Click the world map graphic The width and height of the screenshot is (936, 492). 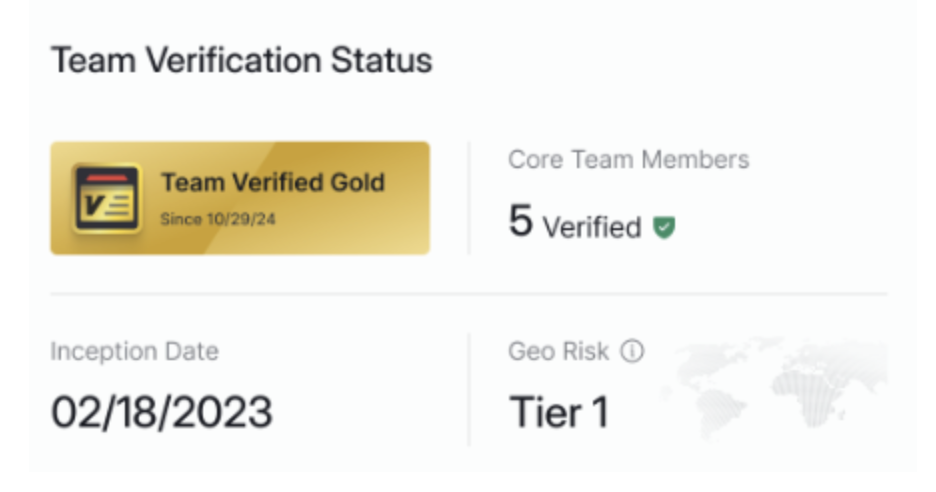click(x=780, y=385)
